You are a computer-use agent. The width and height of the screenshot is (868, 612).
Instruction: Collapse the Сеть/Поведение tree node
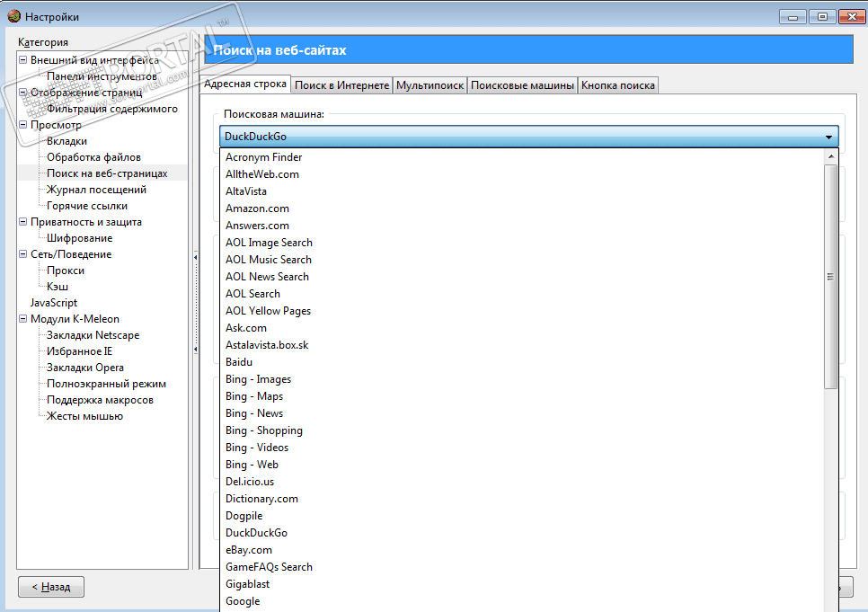click(22, 254)
